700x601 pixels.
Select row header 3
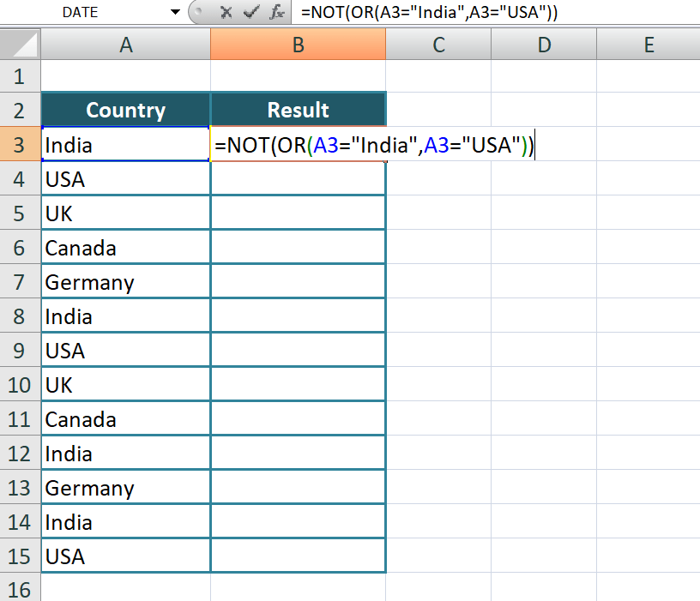tap(20, 144)
